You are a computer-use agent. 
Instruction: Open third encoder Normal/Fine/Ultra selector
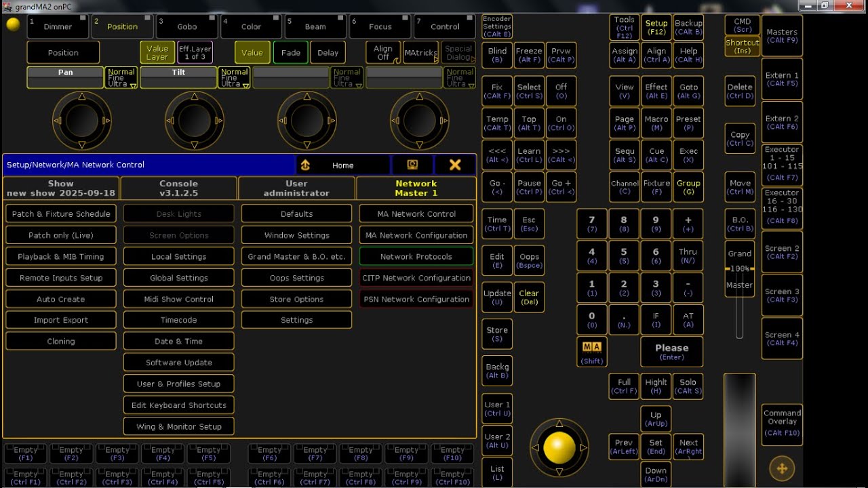coord(347,78)
